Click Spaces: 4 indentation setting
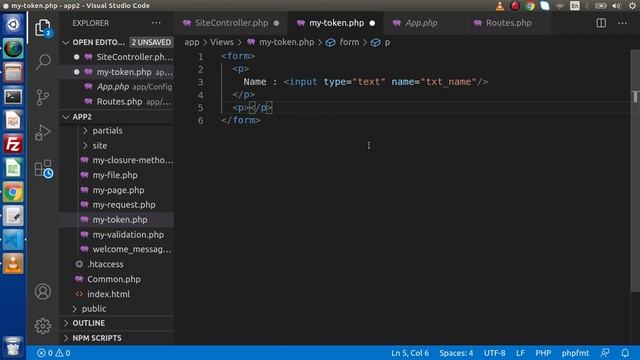The width and height of the screenshot is (640, 360). tap(456, 353)
